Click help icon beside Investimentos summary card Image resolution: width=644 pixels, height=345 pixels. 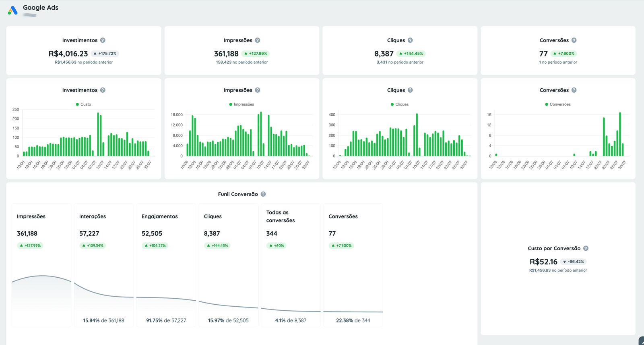103,40
